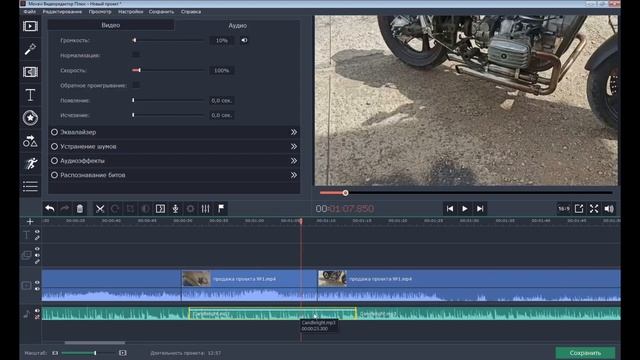The width and height of the screenshot is (640, 360).
Task: Open the More tools list icon
Action: click(x=30, y=186)
